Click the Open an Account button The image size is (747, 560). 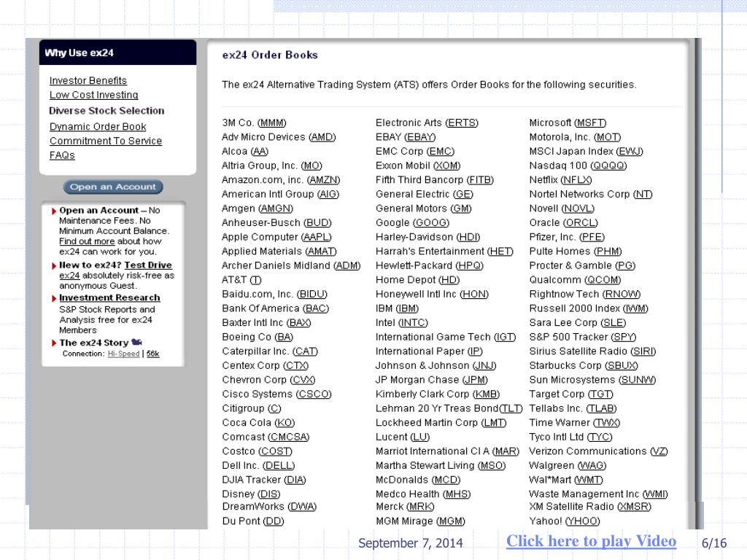(113, 187)
